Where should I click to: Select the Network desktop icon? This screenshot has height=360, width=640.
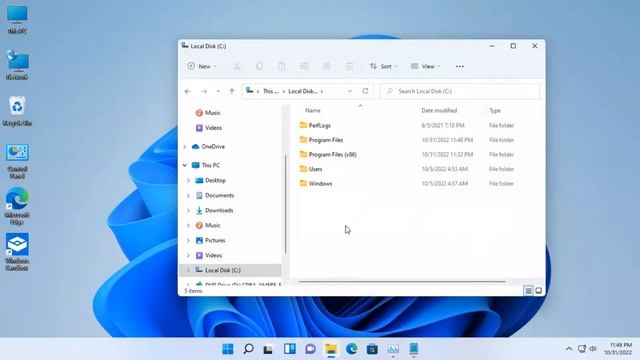[x=17, y=64]
